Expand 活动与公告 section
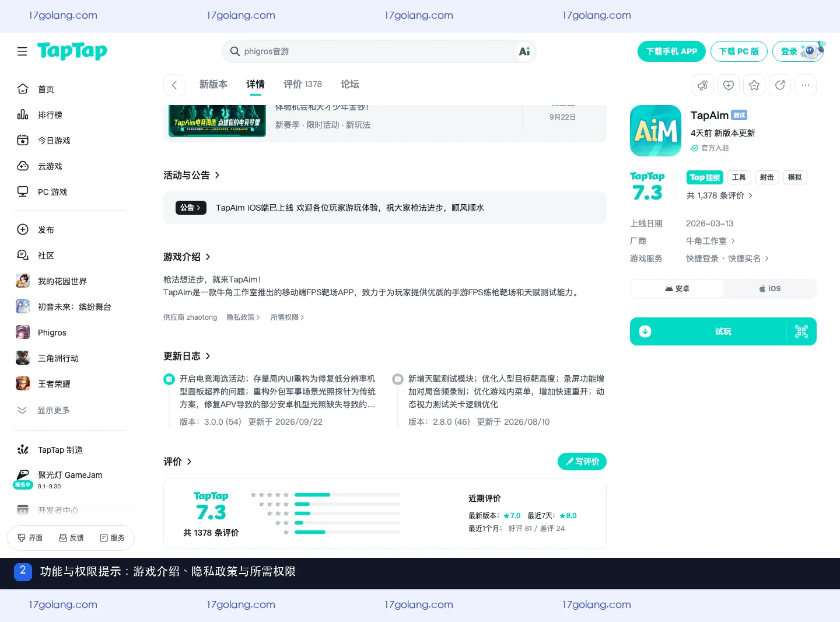This screenshot has height=622, width=840. click(191, 175)
